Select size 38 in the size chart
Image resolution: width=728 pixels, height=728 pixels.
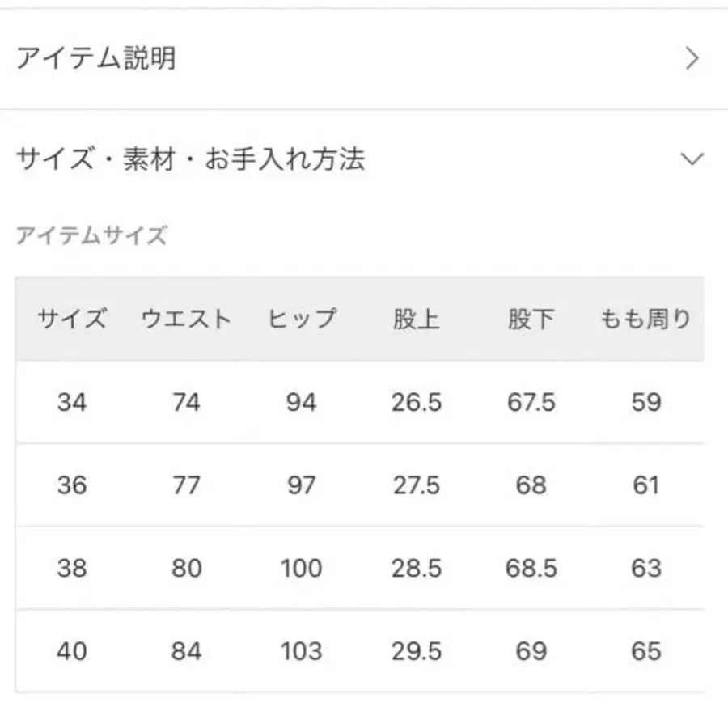73,569
